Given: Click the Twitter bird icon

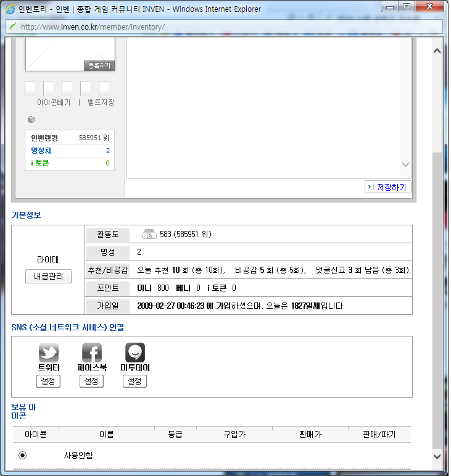Looking at the screenshot, I should coord(49,353).
